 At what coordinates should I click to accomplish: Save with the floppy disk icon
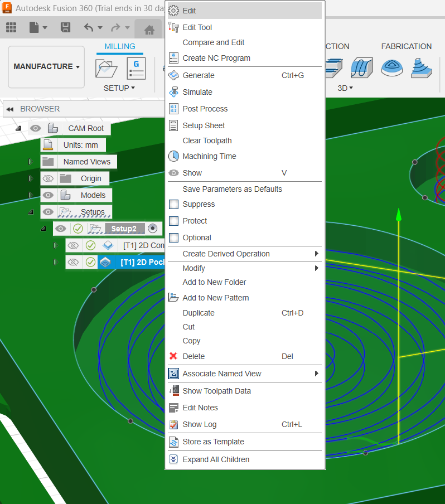pyautogui.click(x=65, y=27)
